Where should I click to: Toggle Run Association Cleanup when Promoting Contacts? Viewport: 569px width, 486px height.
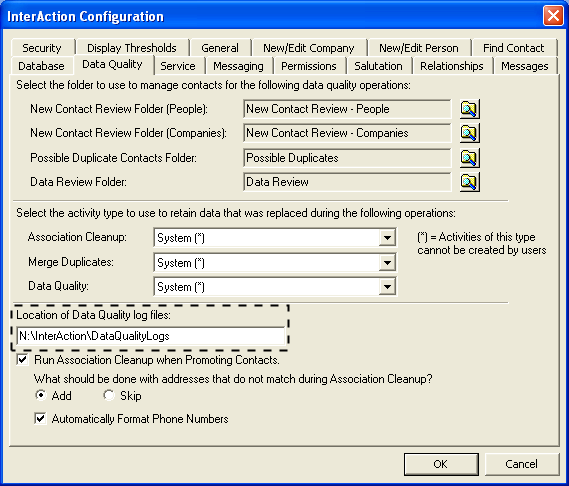tap(22, 360)
